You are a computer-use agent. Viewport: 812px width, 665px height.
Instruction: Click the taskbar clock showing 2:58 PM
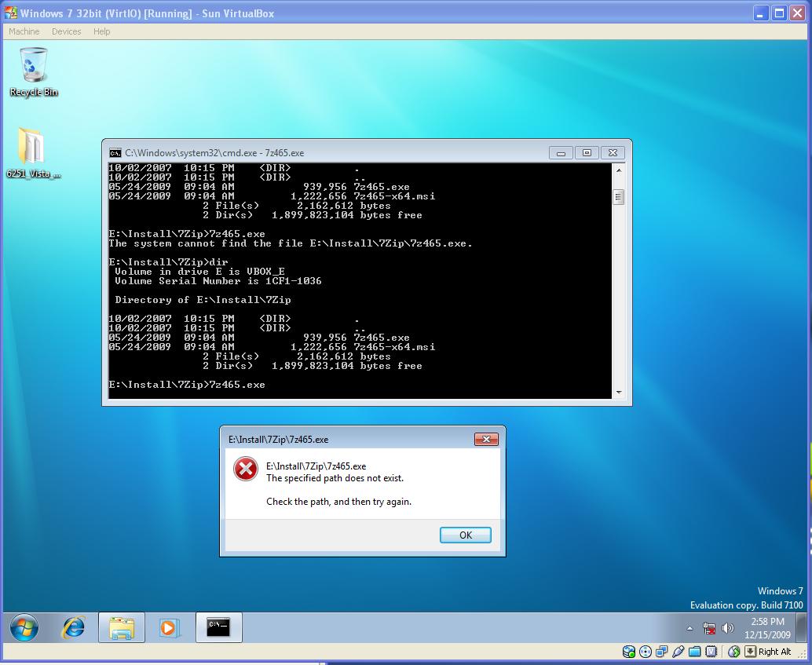coord(767,628)
